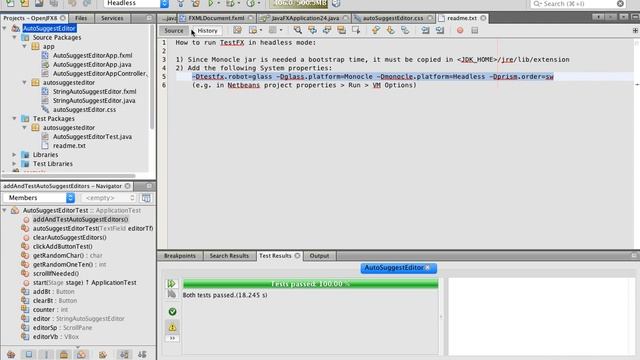Click Shift Line Right icon in editor toolbar
The width and height of the screenshot is (640, 360).
click(440, 30)
